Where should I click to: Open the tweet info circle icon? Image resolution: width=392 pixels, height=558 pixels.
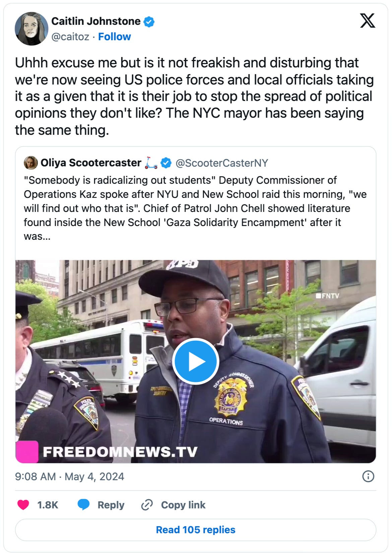point(368,476)
